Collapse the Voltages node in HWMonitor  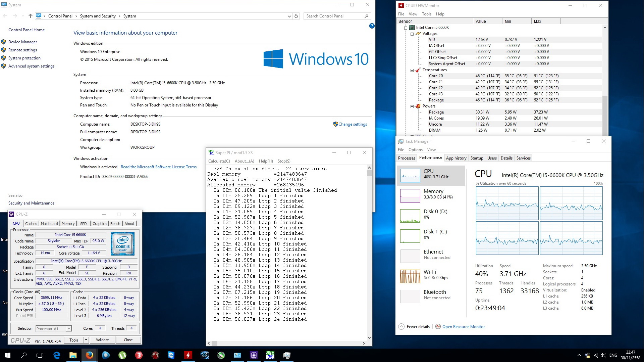pos(412,34)
